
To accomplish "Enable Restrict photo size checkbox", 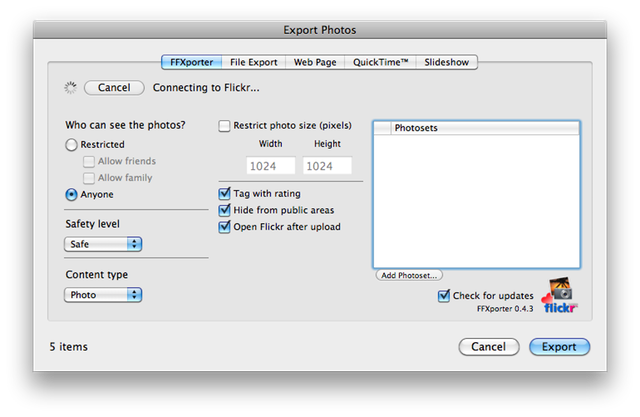I will click(224, 126).
